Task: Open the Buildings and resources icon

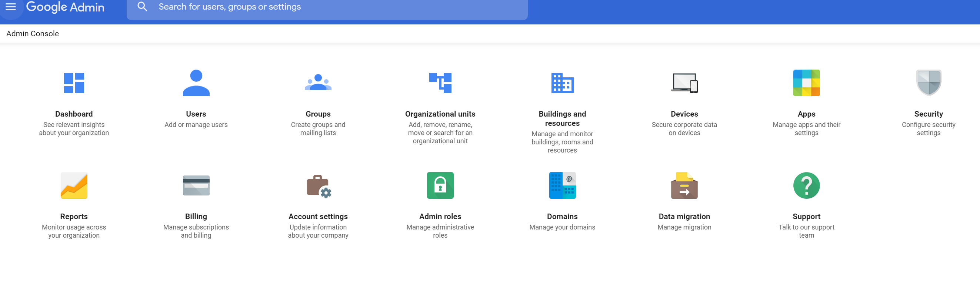Action: (562, 83)
